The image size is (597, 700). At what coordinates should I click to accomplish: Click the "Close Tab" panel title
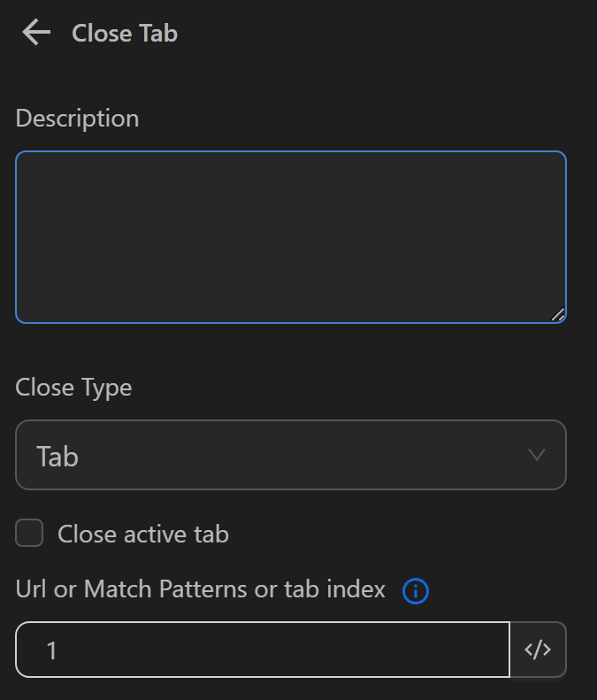125,34
